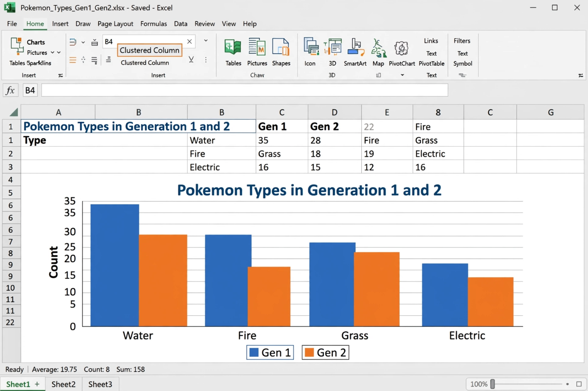Image resolution: width=588 pixels, height=391 pixels.
Task: Open the vertical three-dots more options
Action: 206,60
